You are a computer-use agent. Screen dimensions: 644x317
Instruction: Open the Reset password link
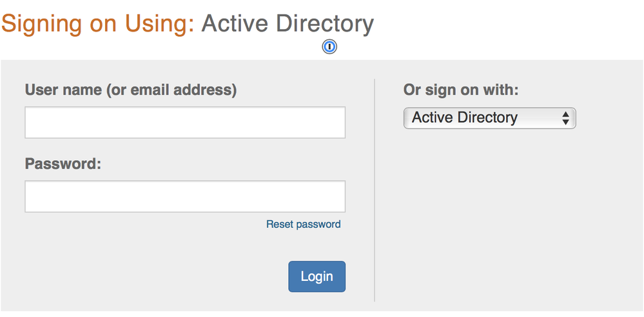click(x=303, y=225)
